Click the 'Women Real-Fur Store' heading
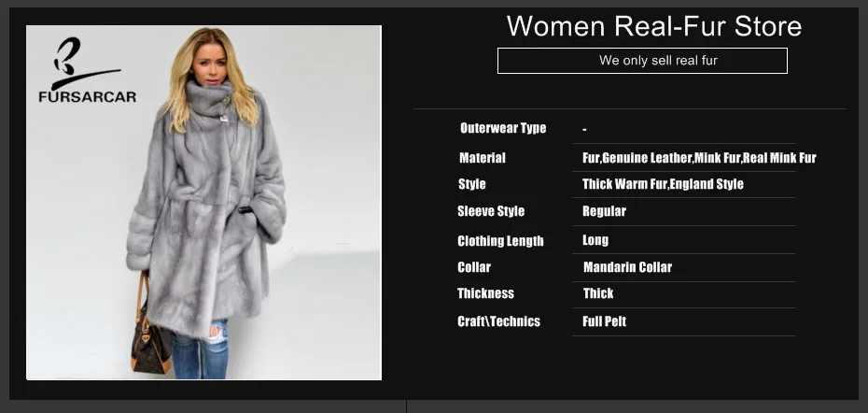The width and height of the screenshot is (868, 413). (653, 26)
